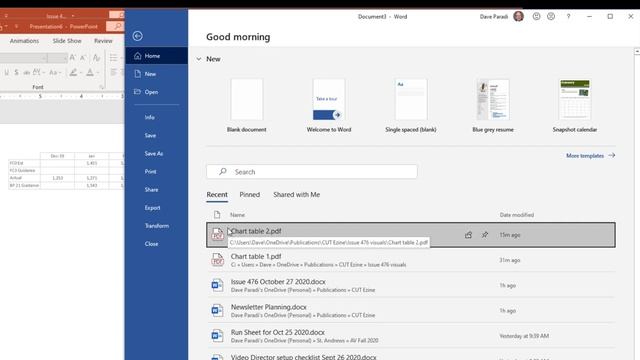Switch to the Shared with Me tab
640x360 pixels.
[x=296, y=195]
